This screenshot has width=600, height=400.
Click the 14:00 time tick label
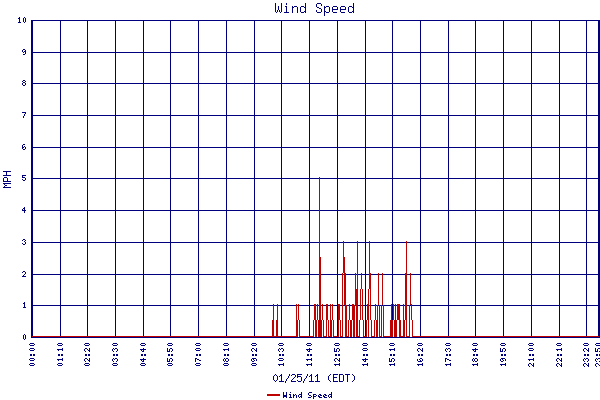[366, 355]
